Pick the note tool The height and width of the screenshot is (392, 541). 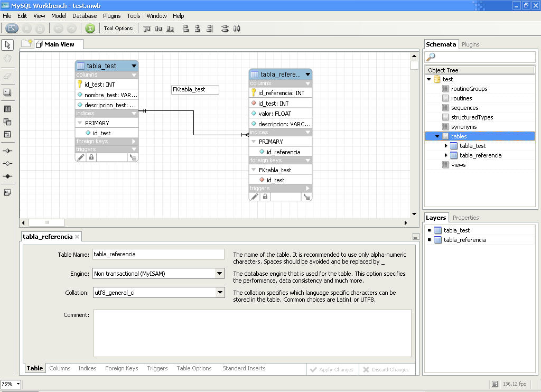click(7, 192)
